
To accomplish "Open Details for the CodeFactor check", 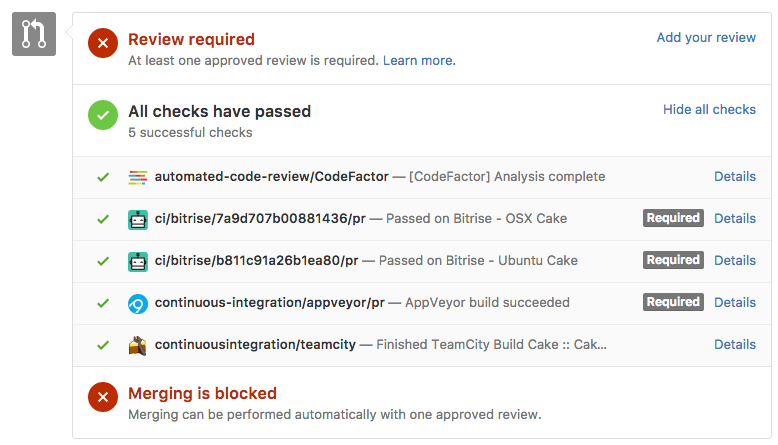I will click(735, 177).
